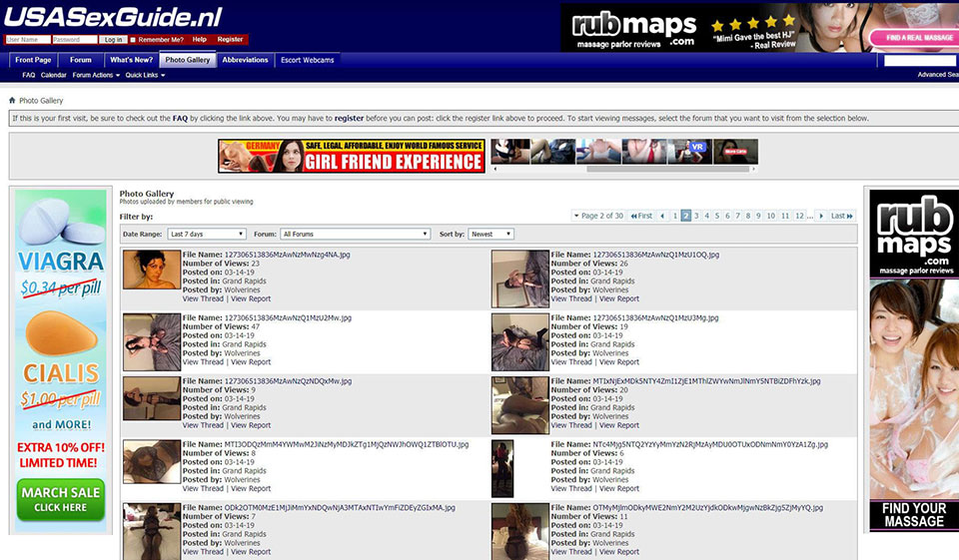Go to the first page using the First arrow
The width and height of the screenshot is (959, 560).
640,216
